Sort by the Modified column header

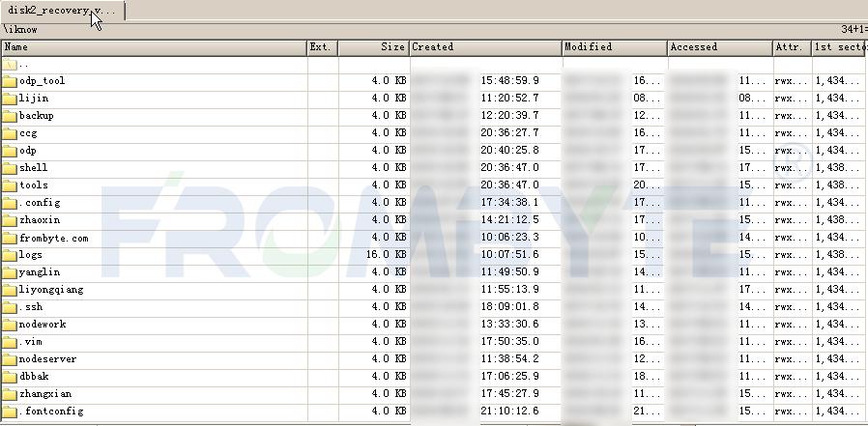tap(615, 47)
